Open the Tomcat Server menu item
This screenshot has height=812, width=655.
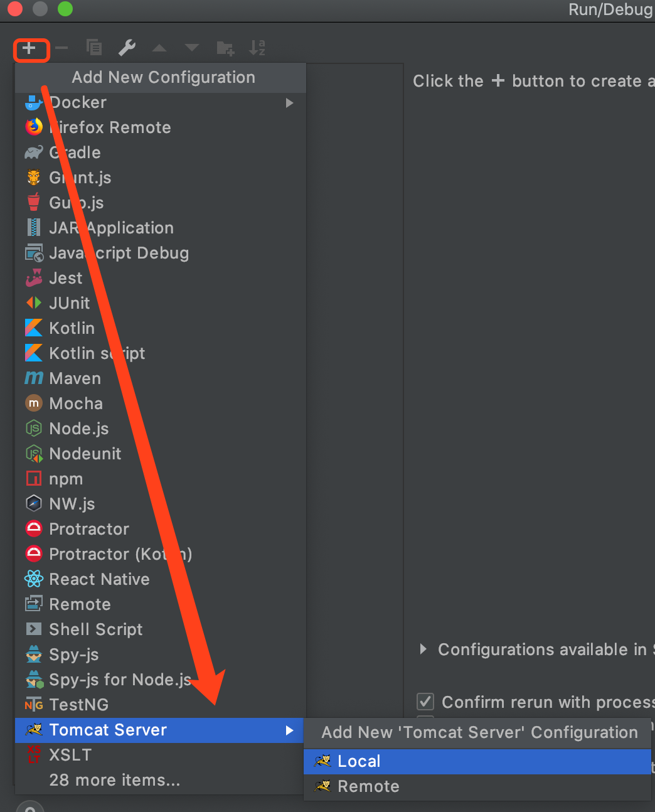tap(159, 730)
